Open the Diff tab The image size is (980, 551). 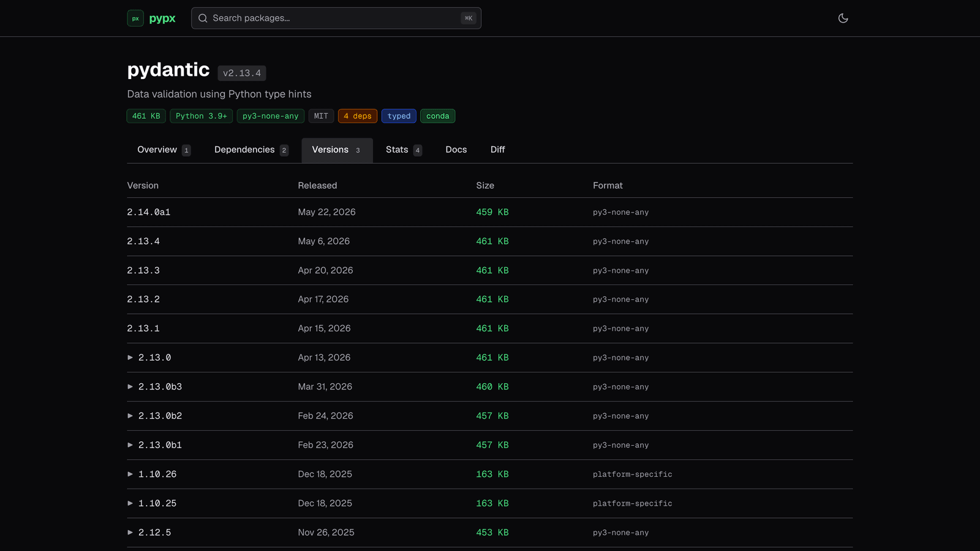coord(498,150)
